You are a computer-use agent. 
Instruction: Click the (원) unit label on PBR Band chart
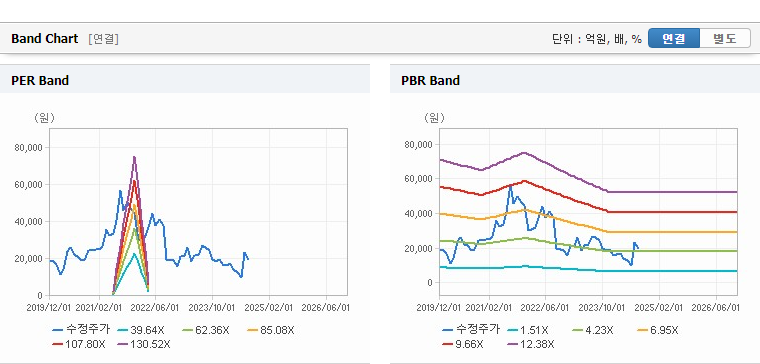434,118
